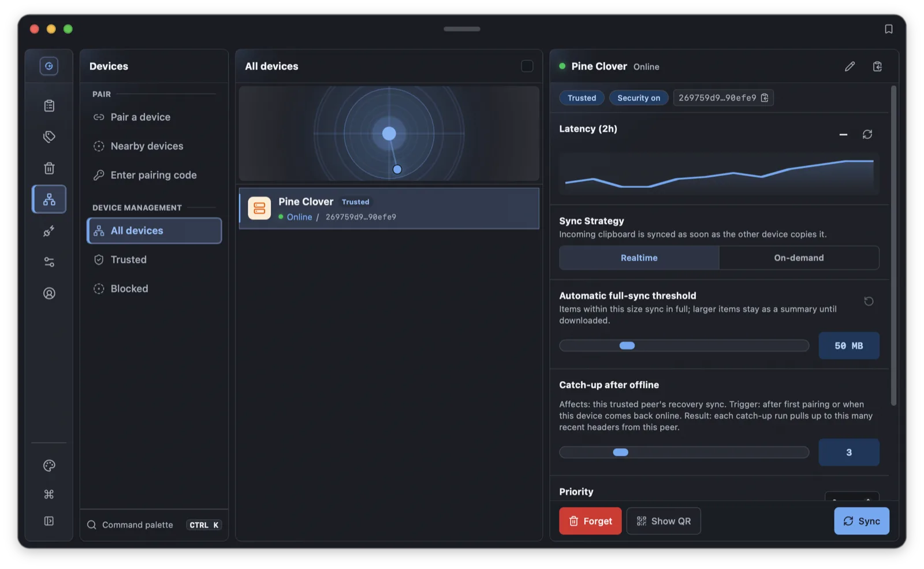Choose On-demand sync strategy
Viewport: 924px width, 569px height.
pyautogui.click(x=799, y=258)
